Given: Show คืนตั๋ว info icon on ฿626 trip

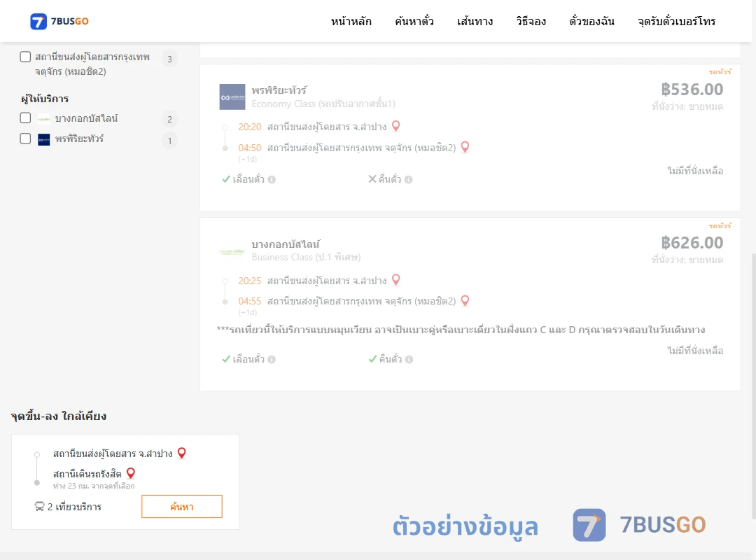Looking at the screenshot, I should [409, 359].
